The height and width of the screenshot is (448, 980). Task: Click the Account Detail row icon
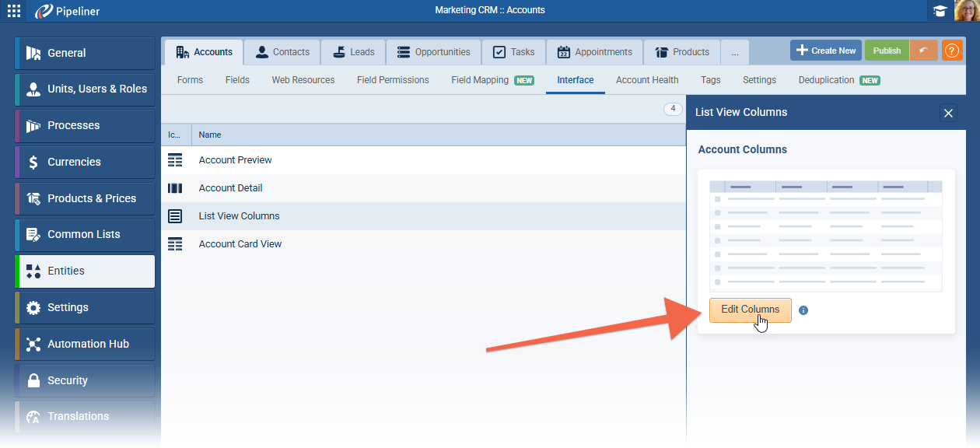175,188
